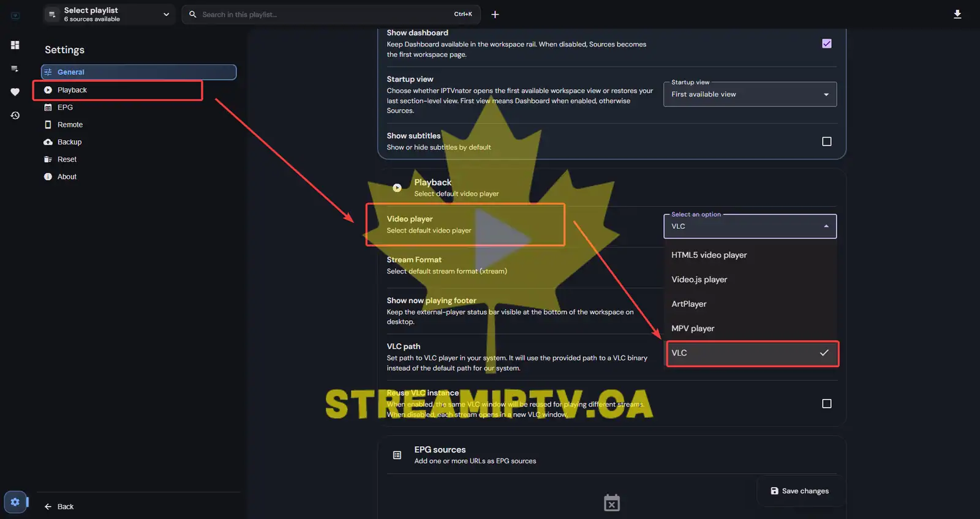Click the General sliders icon in sidebar
Screen dimensions: 980x519
tap(48, 72)
